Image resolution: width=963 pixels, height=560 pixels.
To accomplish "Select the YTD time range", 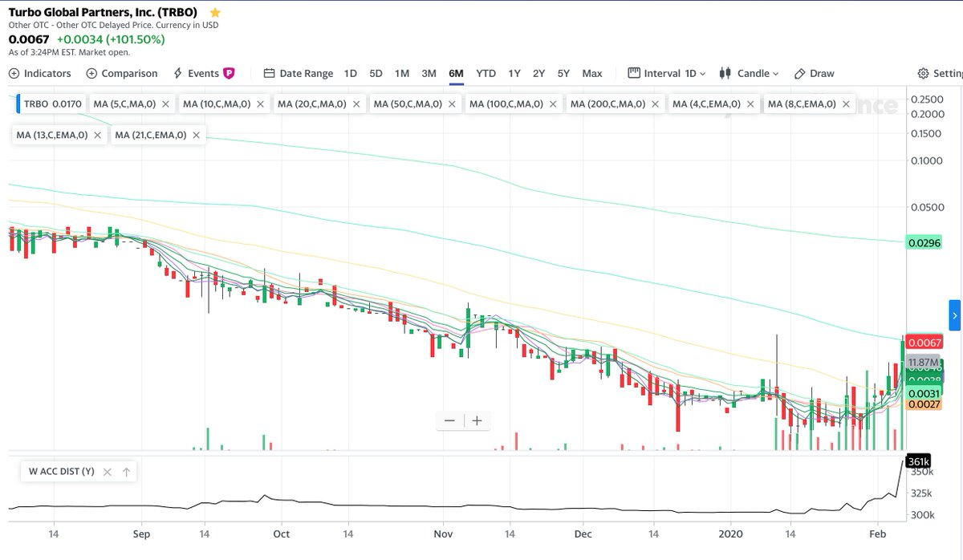I will 486,73.
